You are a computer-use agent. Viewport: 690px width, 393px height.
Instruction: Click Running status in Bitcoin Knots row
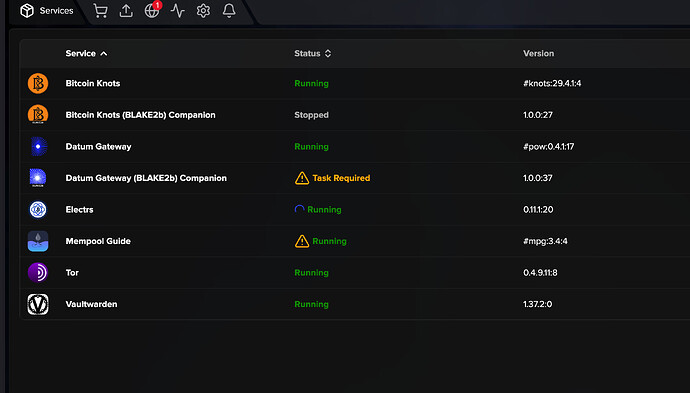[311, 83]
